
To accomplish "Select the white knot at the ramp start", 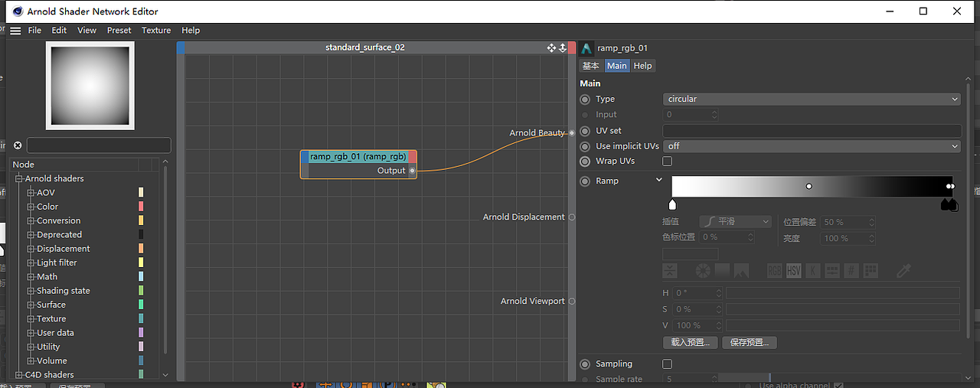I will pyautogui.click(x=673, y=204).
